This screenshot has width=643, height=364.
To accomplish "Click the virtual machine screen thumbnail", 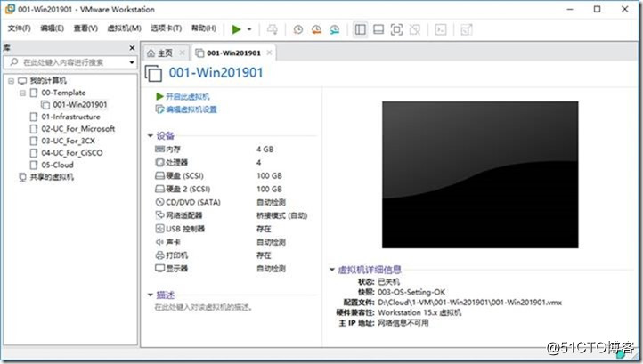I will point(480,174).
